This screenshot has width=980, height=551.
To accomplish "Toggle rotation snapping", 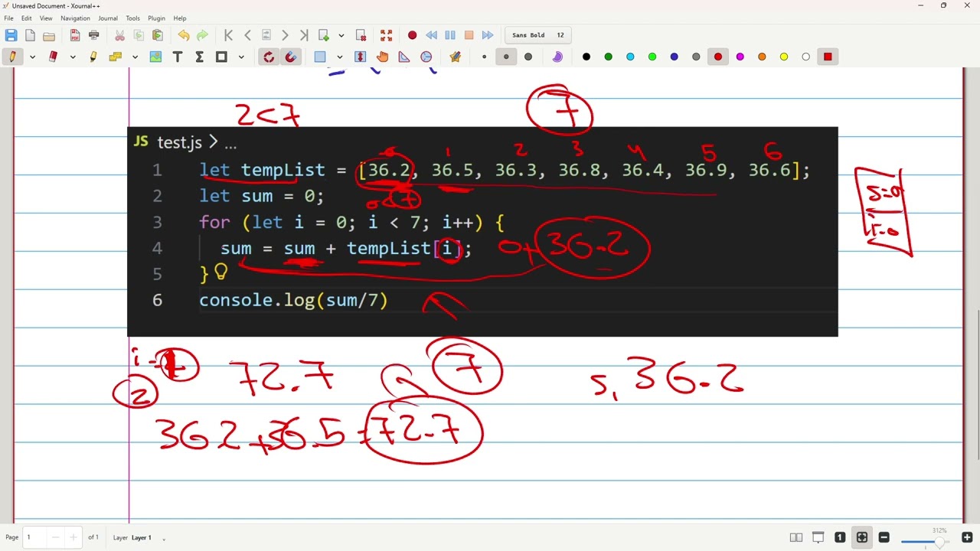I will pyautogui.click(x=269, y=57).
